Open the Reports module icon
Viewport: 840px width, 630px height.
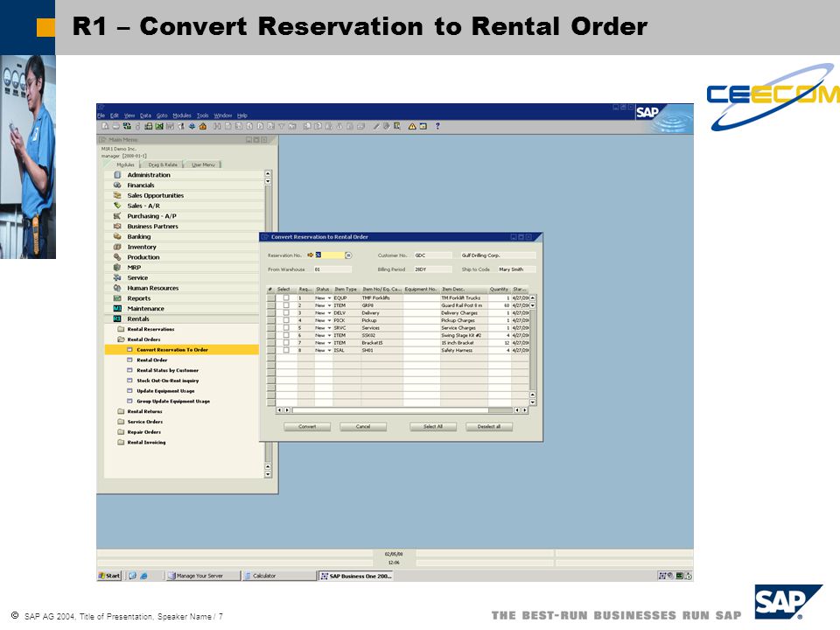[117, 298]
